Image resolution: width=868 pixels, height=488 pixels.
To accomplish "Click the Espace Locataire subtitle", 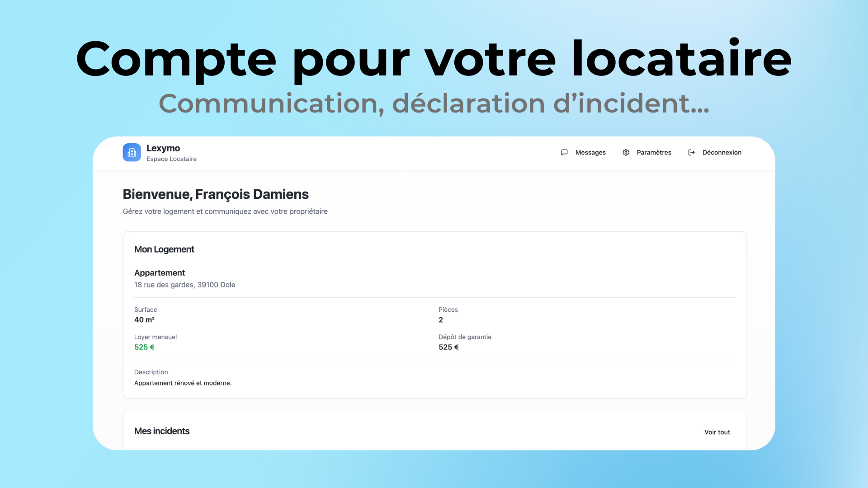I will [x=171, y=159].
